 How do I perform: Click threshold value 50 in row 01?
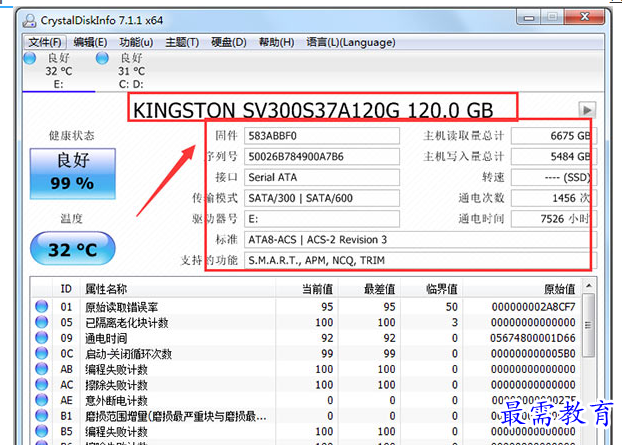coord(451,307)
